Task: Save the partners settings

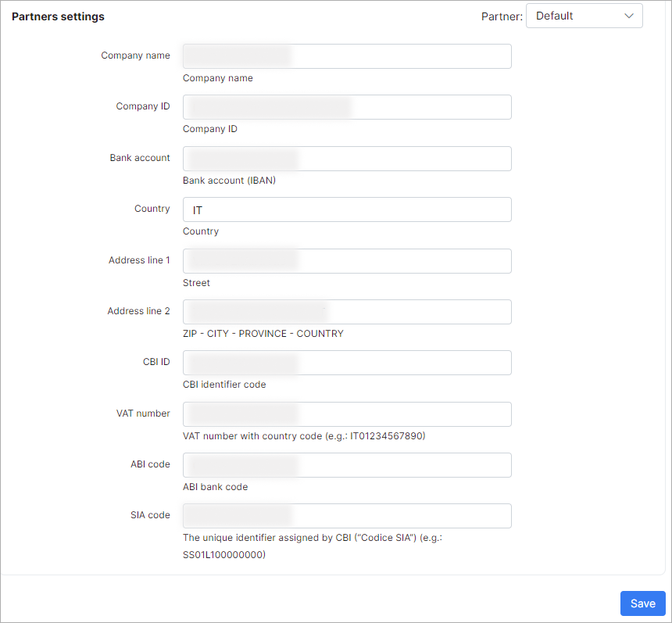Action: [643, 603]
